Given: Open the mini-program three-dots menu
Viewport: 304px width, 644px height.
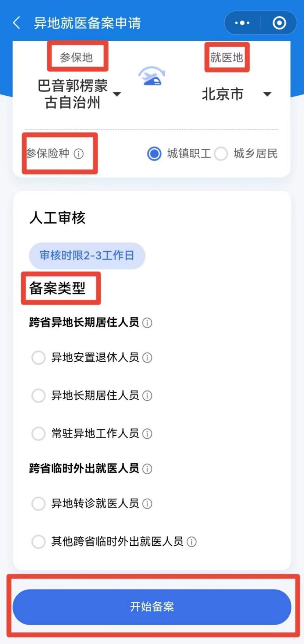Looking at the screenshot, I should coord(242,23).
